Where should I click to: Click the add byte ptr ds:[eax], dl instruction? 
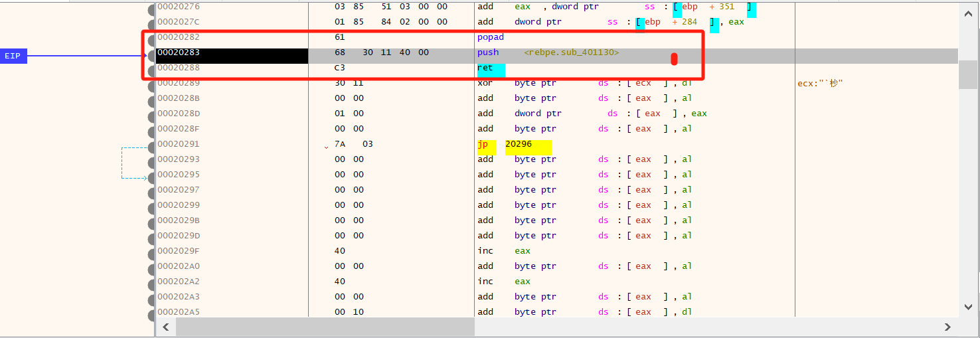point(585,312)
